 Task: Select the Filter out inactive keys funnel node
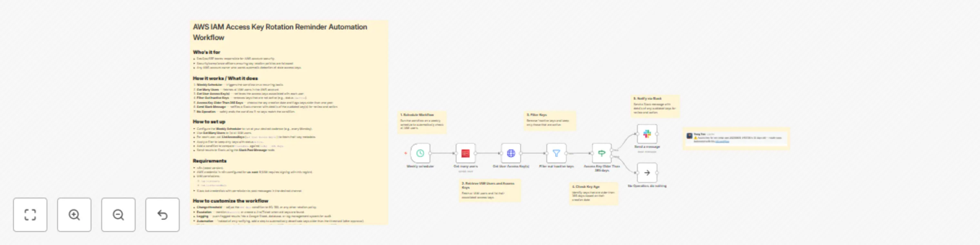click(556, 153)
